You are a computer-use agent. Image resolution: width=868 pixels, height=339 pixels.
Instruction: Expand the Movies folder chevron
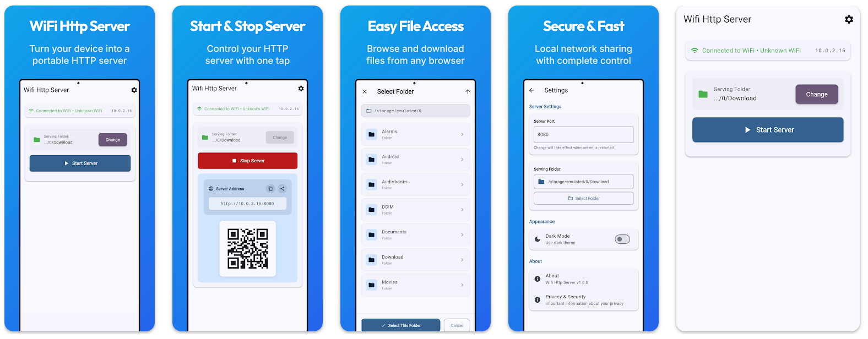tap(462, 285)
